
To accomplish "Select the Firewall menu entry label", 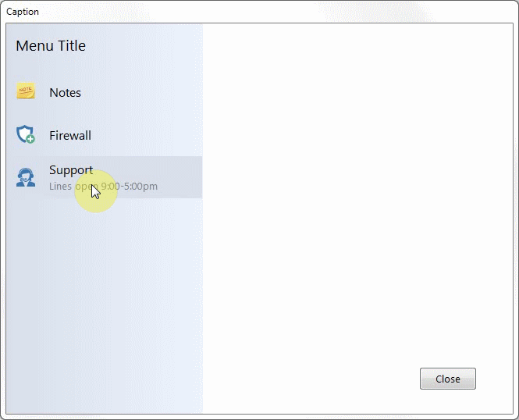I will tap(70, 135).
